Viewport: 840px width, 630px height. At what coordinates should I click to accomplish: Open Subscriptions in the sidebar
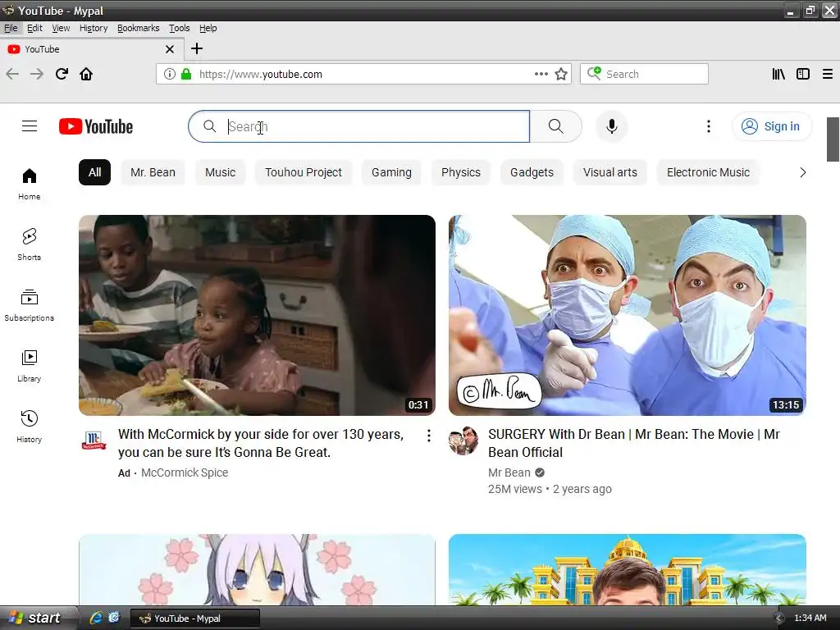pos(30,305)
